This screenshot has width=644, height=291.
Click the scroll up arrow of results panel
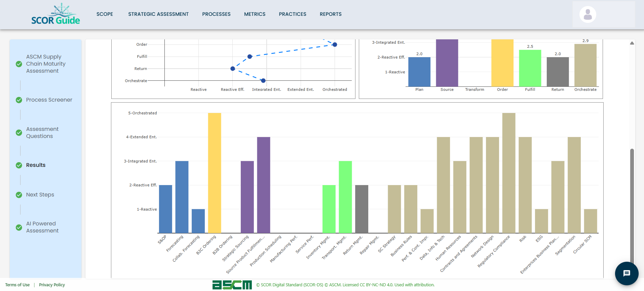(x=632, y=43)
